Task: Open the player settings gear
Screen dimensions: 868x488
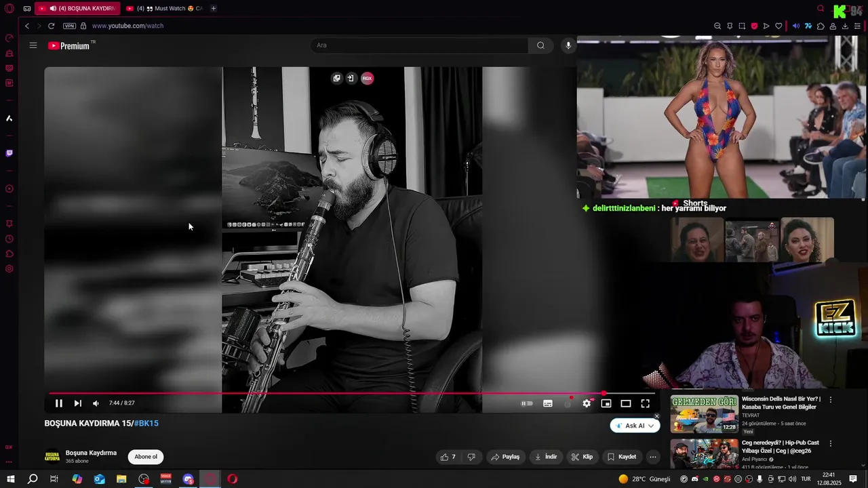Action: [587, 403]
